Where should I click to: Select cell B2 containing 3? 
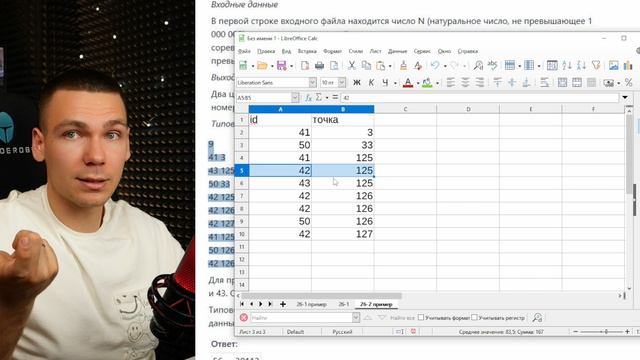pyautogui.click(x=342, y=132)
